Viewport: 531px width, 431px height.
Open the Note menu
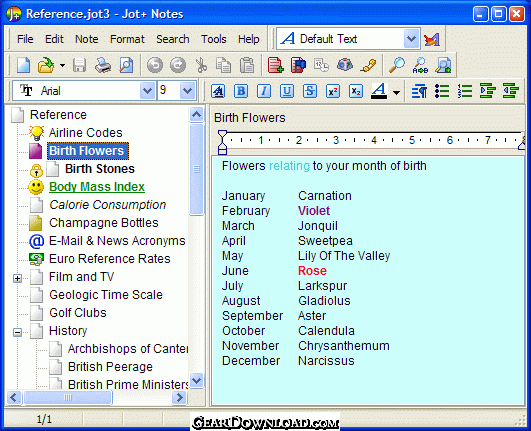click(x=87, y=39)
